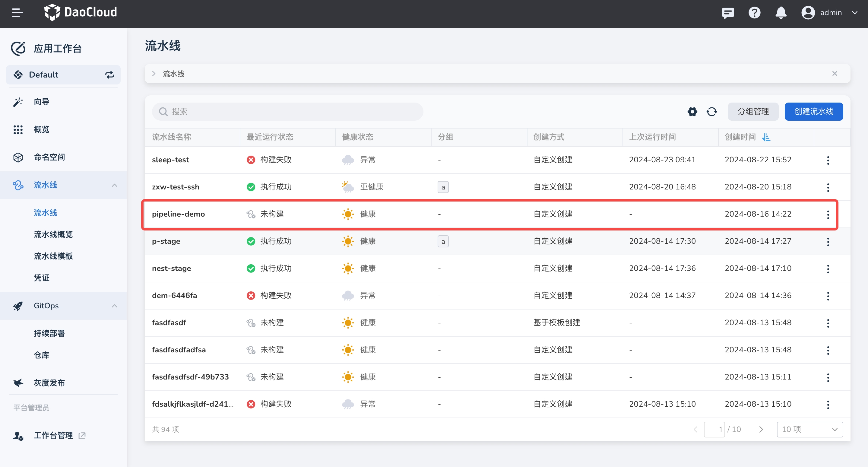Expand the 流水线 info banner chevron

[x=154, y=74]
